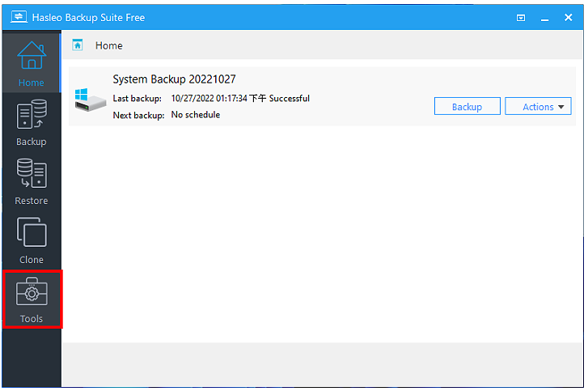Image resolution: width=588 pixels, height=391 pixels.
Task: Click the Home breadcrumb label
Action: point(108,45)
